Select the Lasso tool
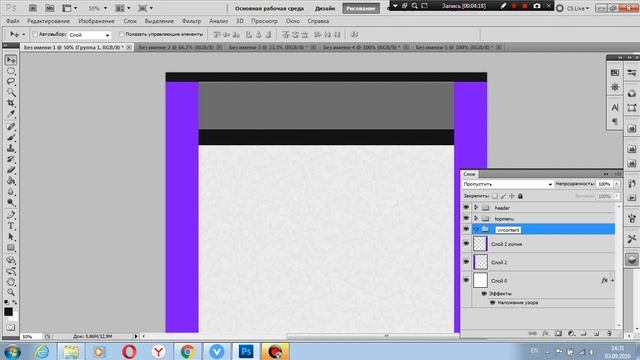 point(11,82)
